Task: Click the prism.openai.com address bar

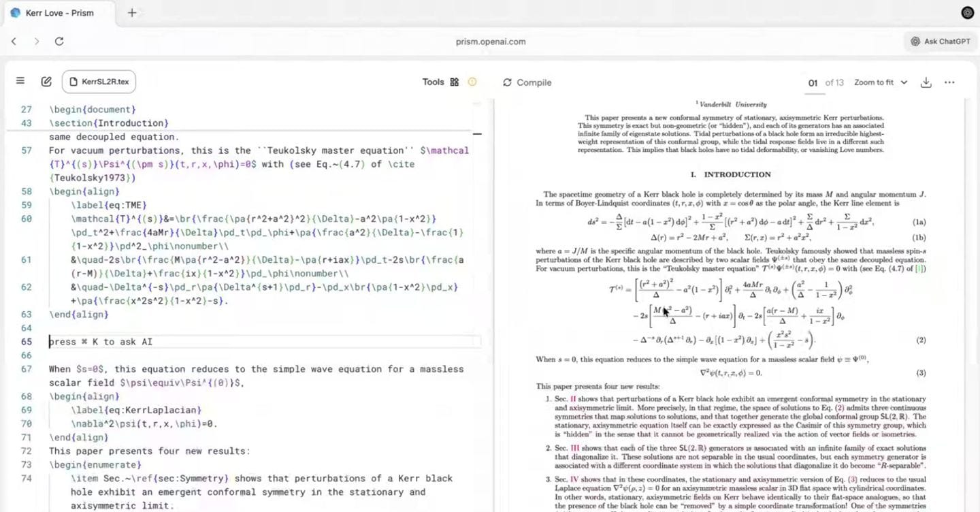Action: [x=490, y=42]
